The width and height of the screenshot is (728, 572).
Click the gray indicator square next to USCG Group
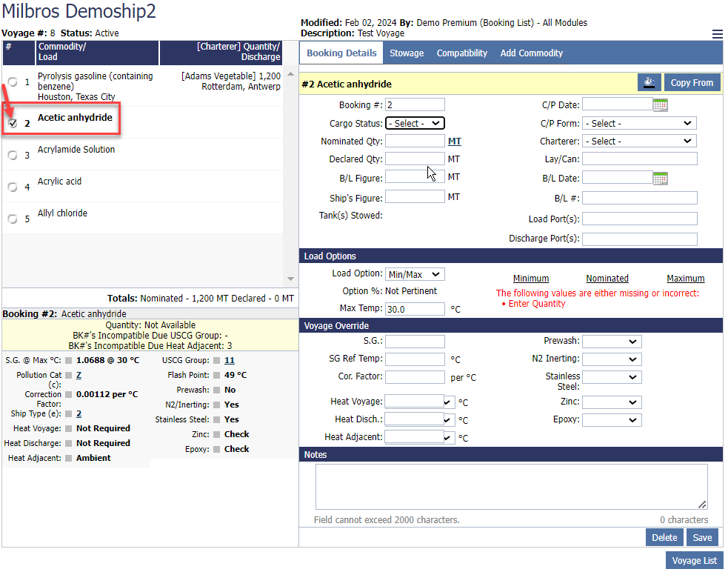click(217, 360)
